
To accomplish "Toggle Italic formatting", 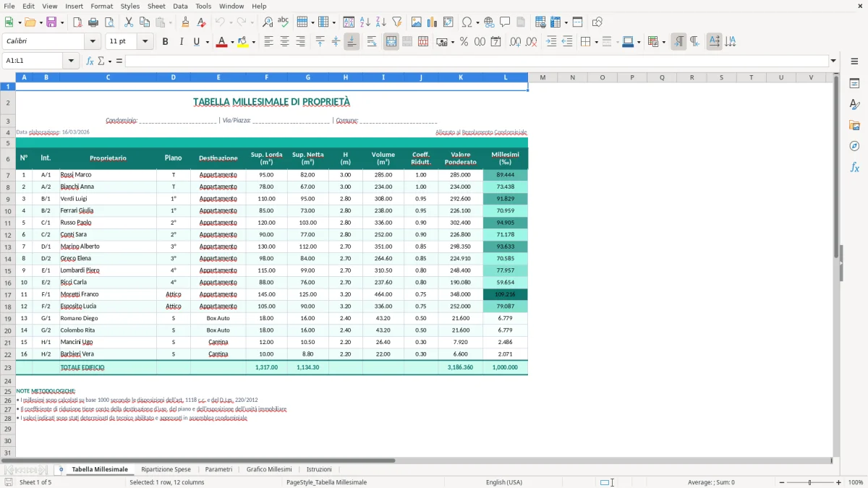I will (181, 42).
